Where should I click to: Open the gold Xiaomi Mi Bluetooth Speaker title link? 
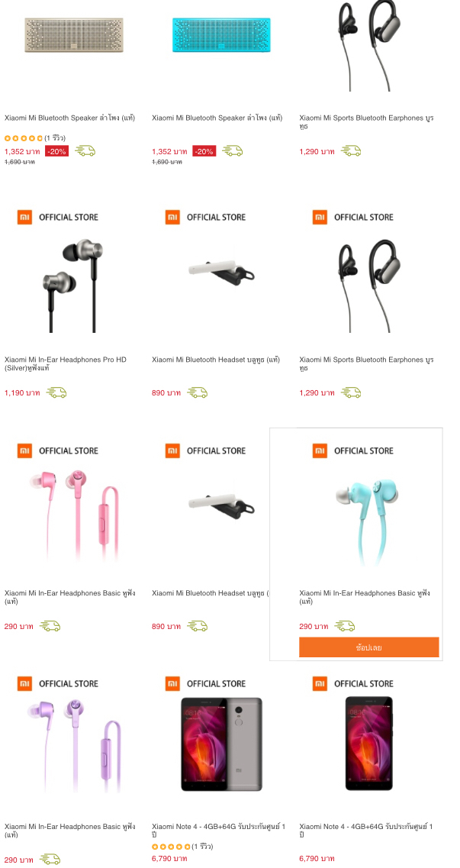(69, 118)
